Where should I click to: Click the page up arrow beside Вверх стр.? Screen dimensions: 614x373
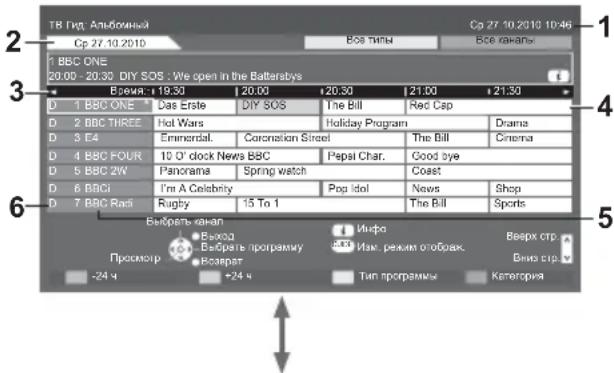[567, 240]
